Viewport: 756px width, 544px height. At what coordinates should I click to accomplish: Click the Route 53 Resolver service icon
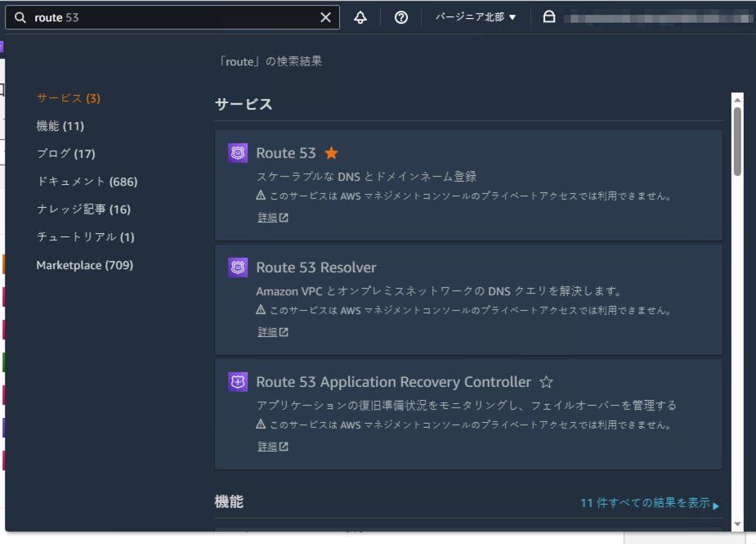[238, 268]
